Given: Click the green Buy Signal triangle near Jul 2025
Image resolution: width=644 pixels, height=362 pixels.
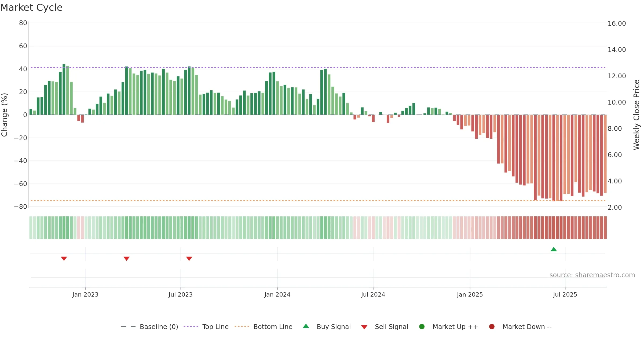Looking at the screenshot, I should pyautogui.click(x=554, y=249).
